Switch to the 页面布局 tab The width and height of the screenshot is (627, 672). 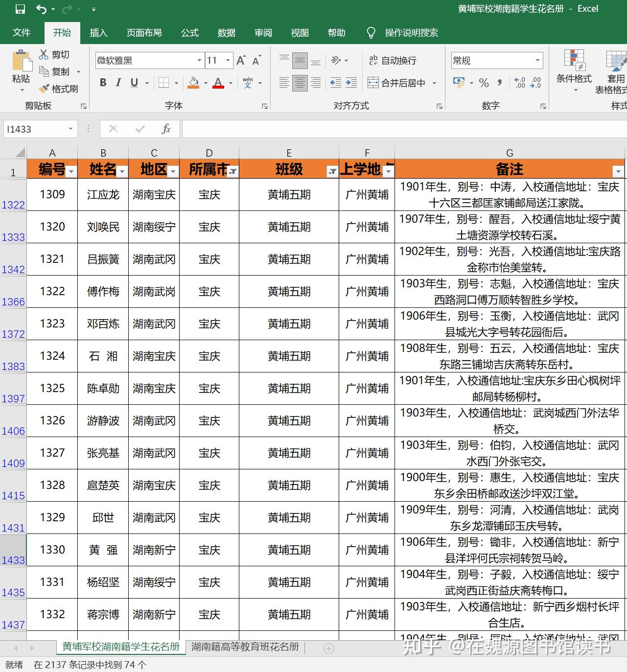(144, 32)
